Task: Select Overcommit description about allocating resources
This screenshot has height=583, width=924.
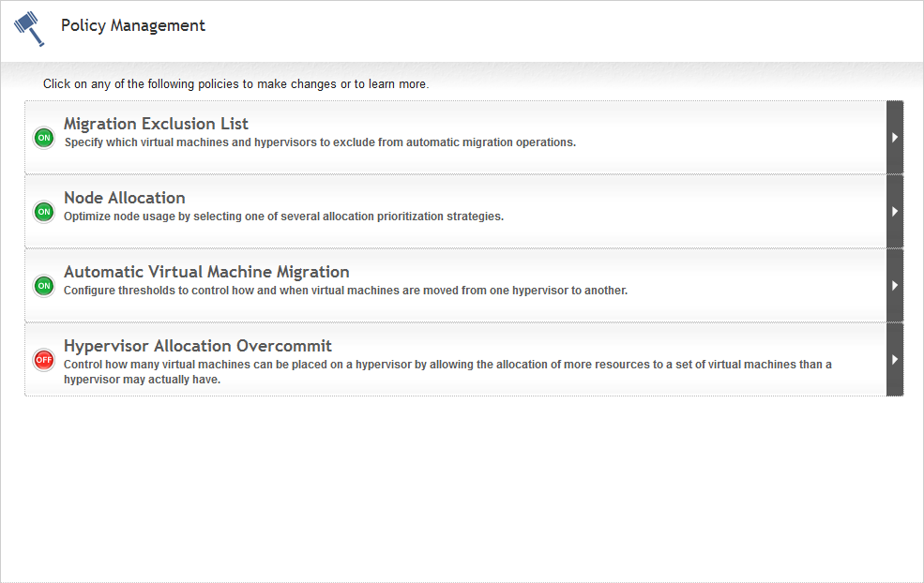Action: 447,371
